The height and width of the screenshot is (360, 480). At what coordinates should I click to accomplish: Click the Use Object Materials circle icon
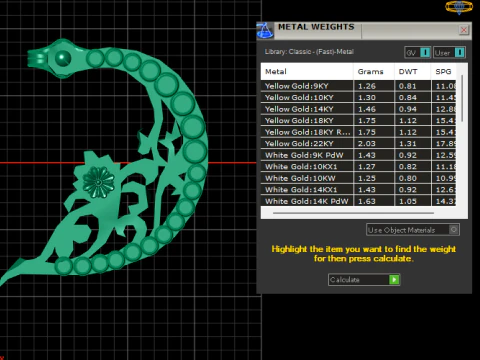tap(454, 230)
